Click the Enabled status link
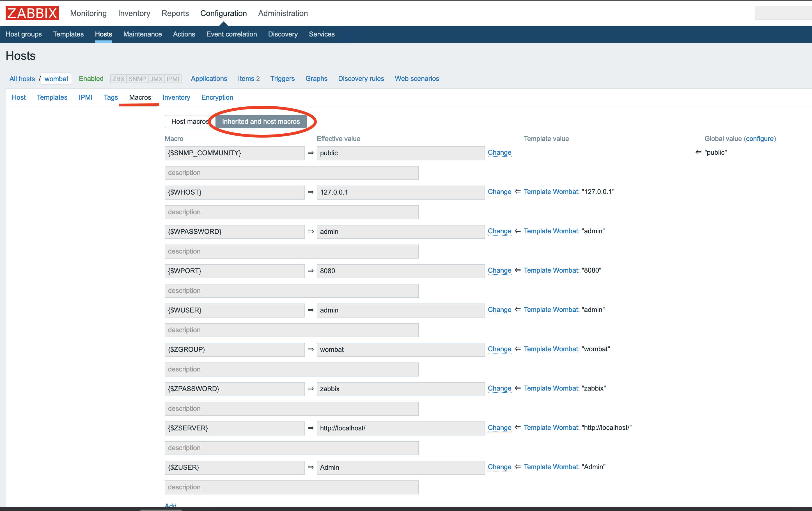 click(x=91, y=78)
